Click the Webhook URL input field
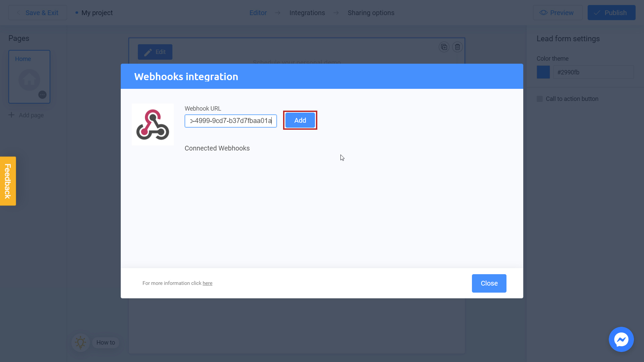Screen dimensions: 644x362 point(230,120)
